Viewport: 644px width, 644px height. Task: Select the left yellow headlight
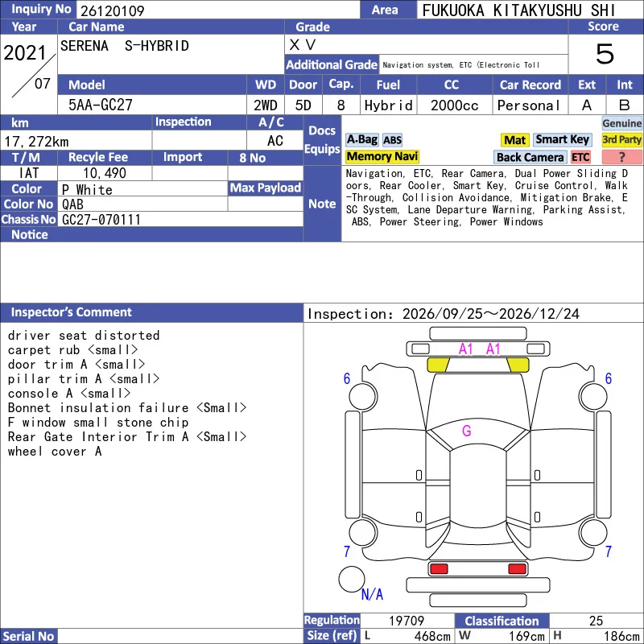coord(438,365)
